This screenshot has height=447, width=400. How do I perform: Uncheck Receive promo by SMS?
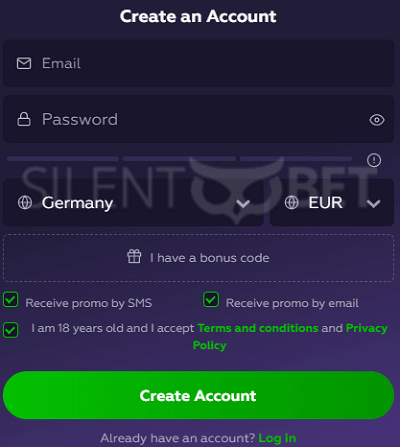tap(11, 299)
